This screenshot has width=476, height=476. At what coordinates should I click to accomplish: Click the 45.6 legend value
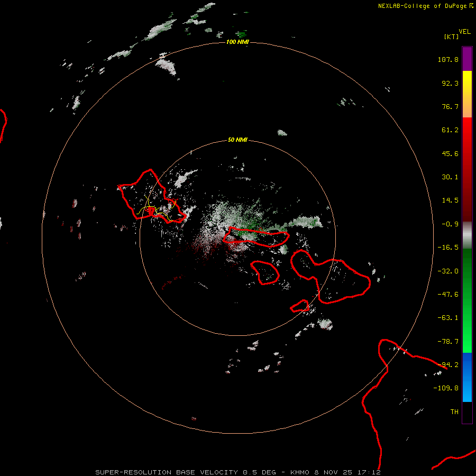pos(450,153)
